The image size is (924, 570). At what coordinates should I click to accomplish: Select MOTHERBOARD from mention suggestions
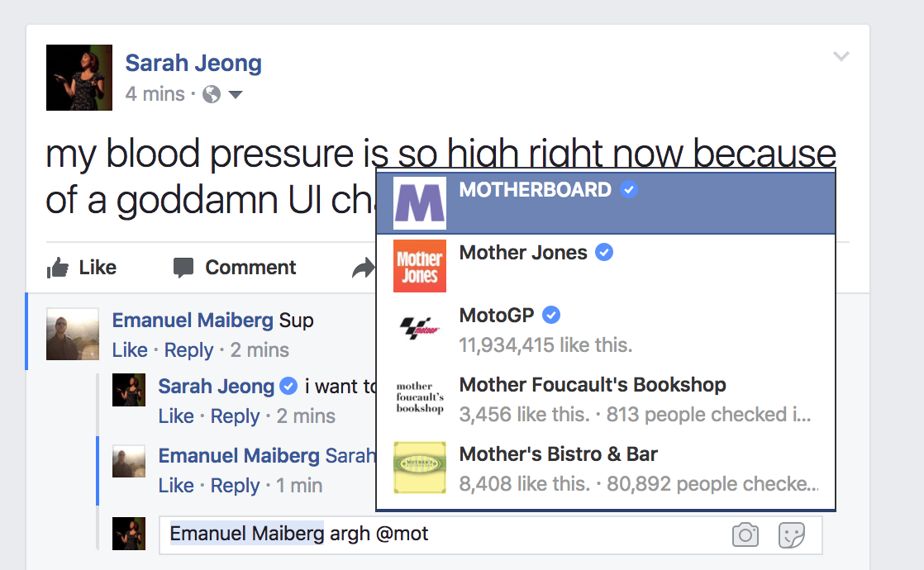(606, 202)
